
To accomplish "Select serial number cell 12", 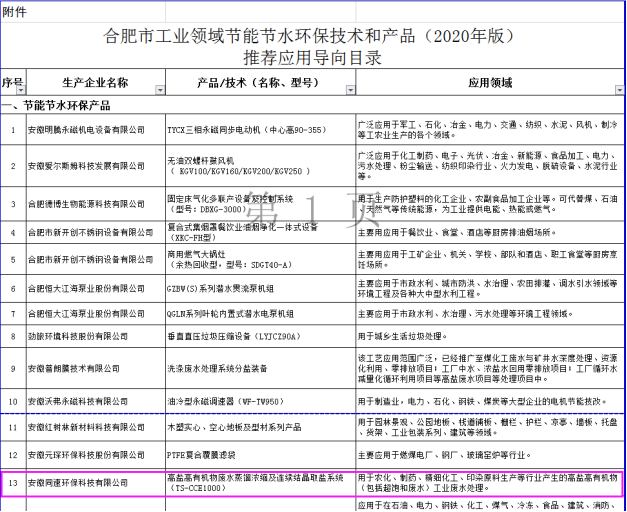I will [13, 455].
